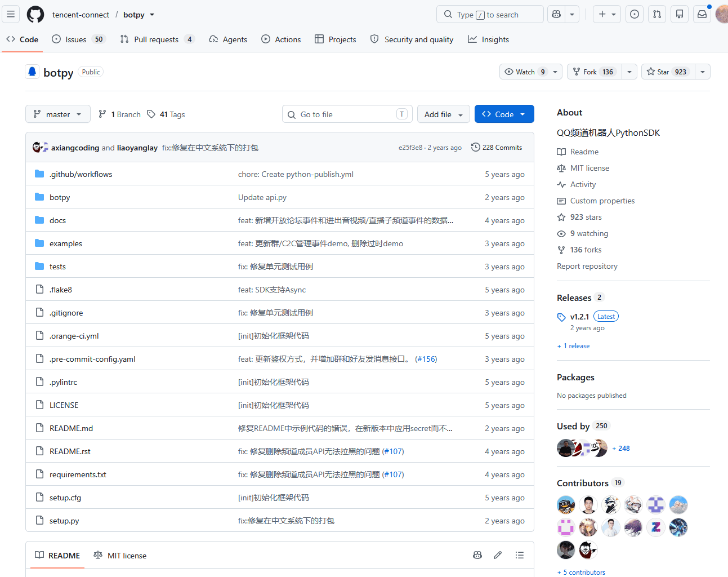Open the docs folder
Viewport: 728px width, 577px height.
[57, 220]
